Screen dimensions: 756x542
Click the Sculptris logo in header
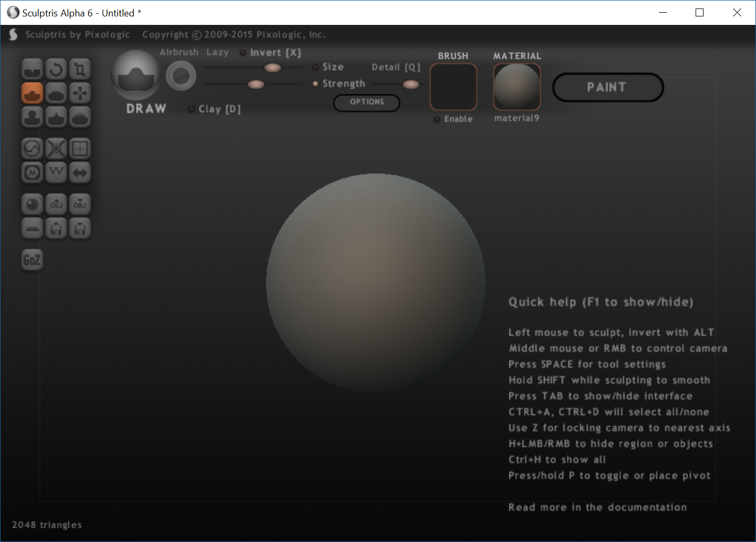(x=13, y=35)
